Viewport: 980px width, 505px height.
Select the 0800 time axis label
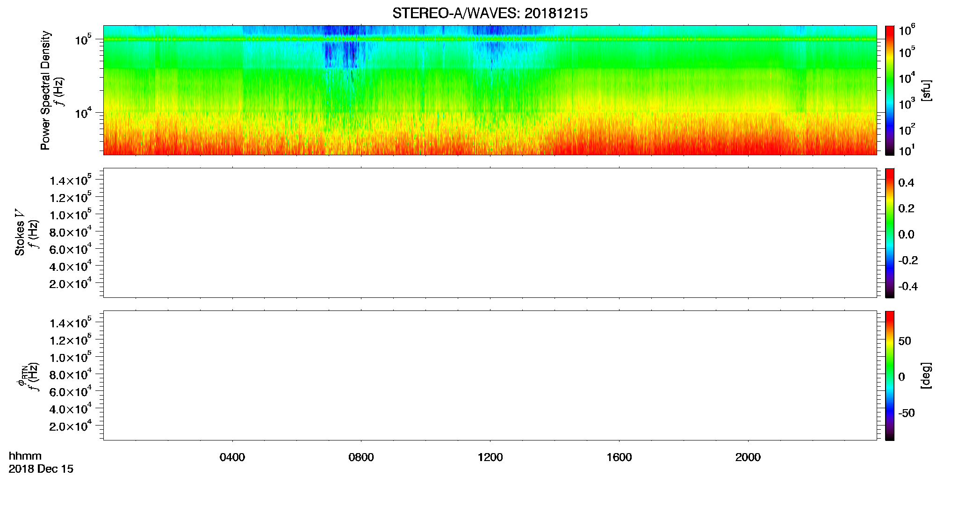coord(361,457)
